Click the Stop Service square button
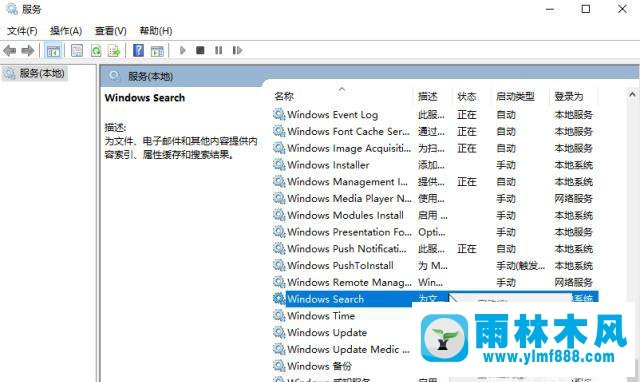640x382 pixels. click(x=200, y=50)
